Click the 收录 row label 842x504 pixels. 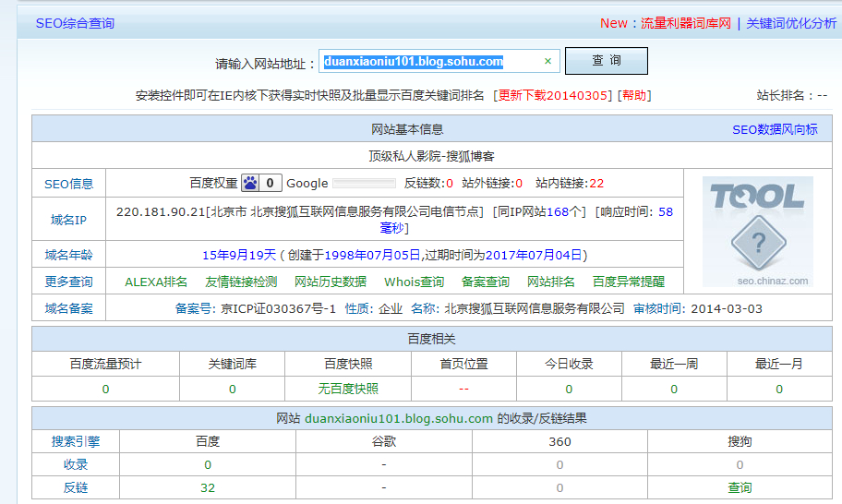[x=76, y=465]
